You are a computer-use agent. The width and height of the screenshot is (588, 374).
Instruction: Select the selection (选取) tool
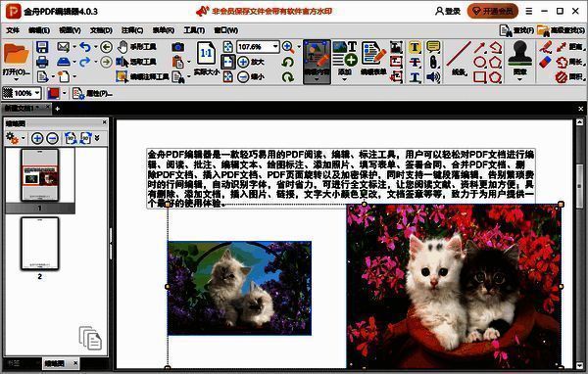pyautogui.click(x=136, y=62)
